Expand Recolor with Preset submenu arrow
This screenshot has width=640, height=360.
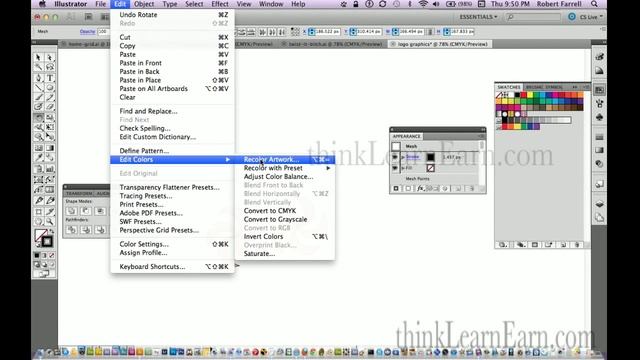click(x=328, y=168)
